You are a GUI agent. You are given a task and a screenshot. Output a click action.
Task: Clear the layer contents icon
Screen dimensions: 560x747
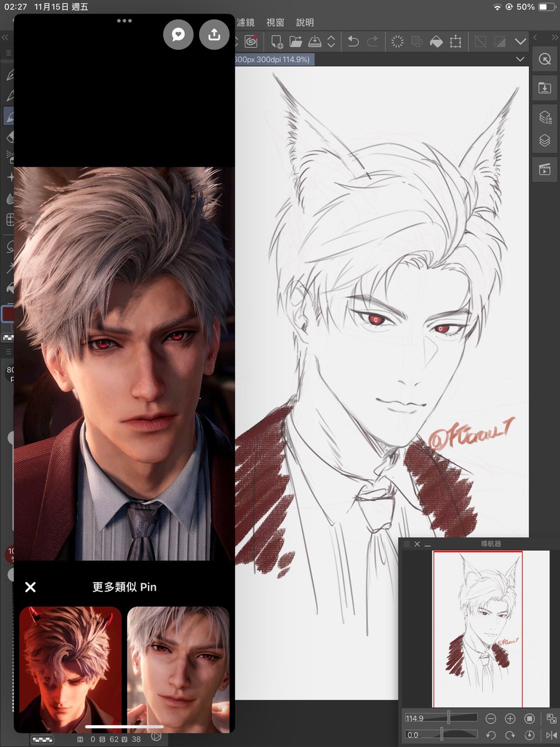click(x=397, y=42)
